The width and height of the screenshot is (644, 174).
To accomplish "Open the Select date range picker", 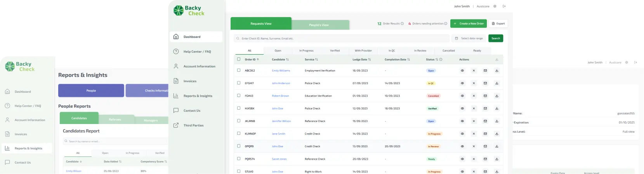I will pyautogui.click(x=469, y=38).
